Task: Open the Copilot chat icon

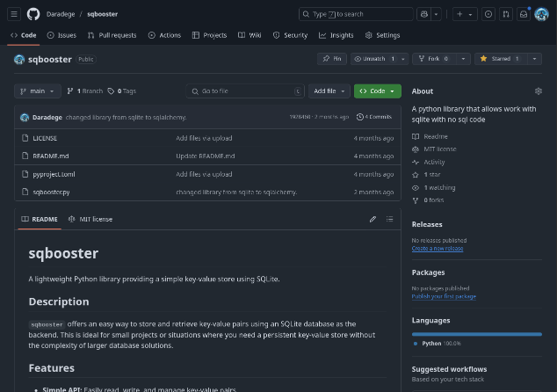Action: pyautogui.click(x=423, y=14)
